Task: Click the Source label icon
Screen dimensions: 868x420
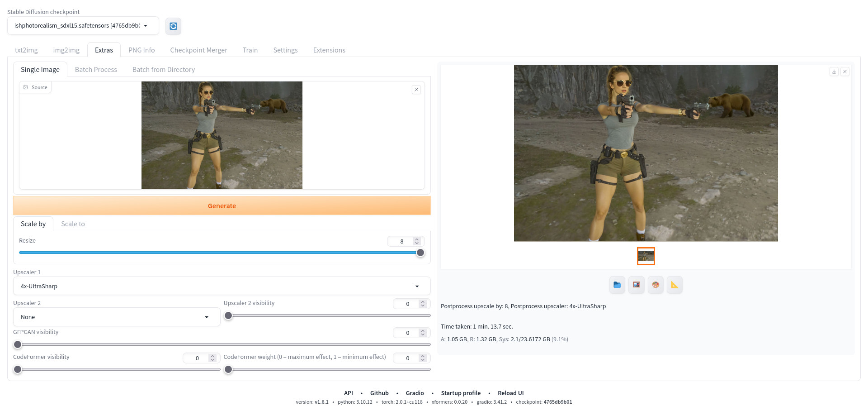Action: coord(26,87)
